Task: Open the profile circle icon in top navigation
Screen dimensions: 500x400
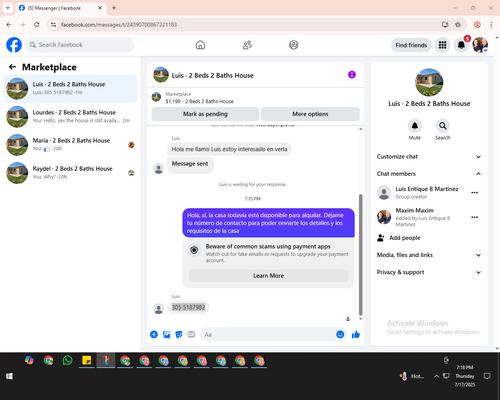Action: click(x=294, y=45)
